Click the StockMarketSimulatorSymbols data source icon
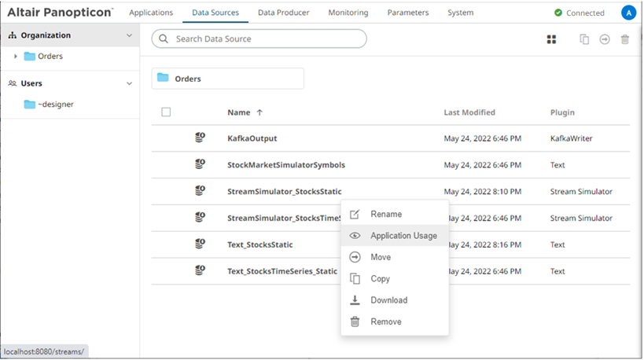 tap(200, 165)
